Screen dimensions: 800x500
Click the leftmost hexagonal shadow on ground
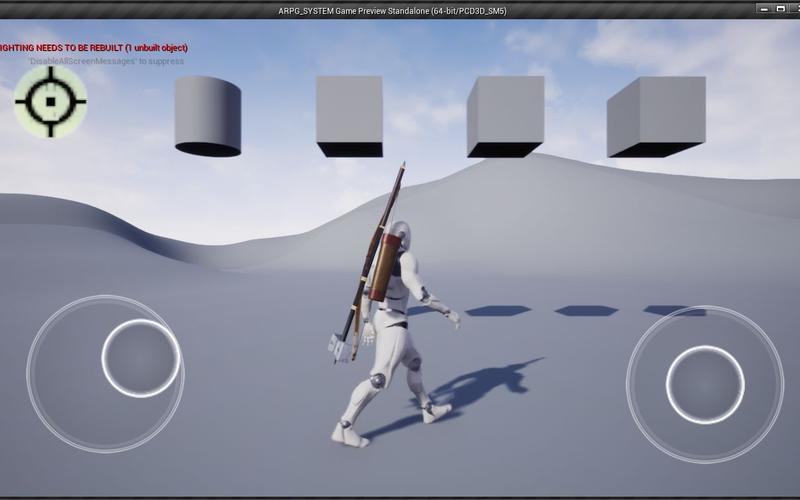tap(497, 311)
